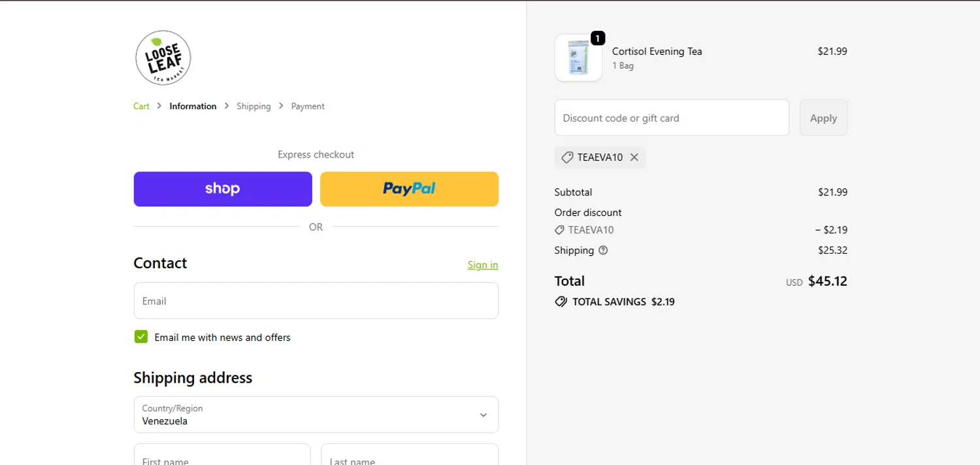
Task: Open the shipping info help icon
Action: (x=603, y=250)
